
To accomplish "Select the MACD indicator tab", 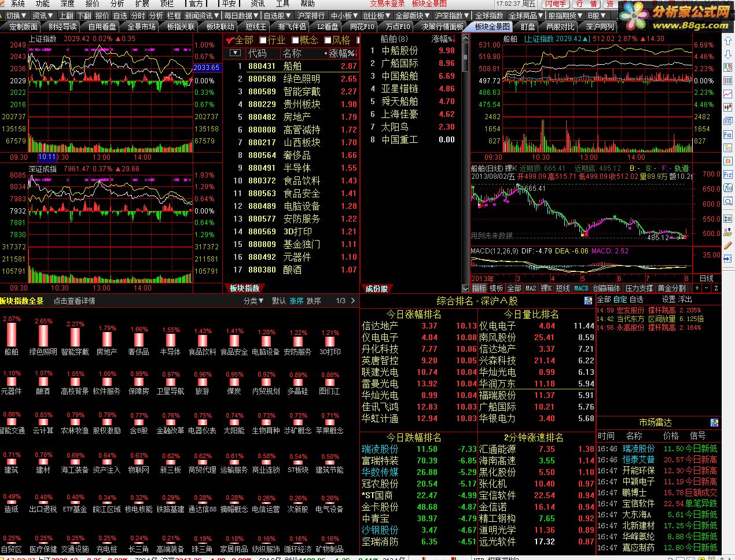I will click(581, 288).
